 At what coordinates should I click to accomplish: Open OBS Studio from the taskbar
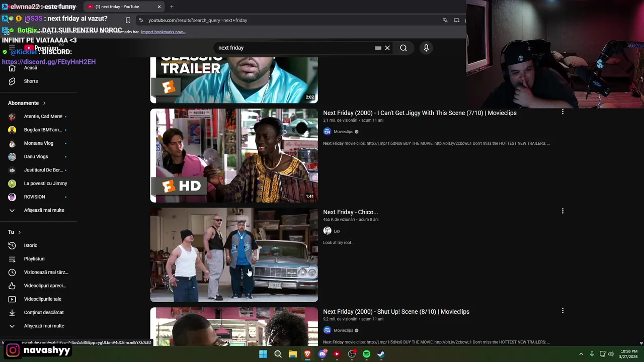pyautogui.click(x=352, y=354)
